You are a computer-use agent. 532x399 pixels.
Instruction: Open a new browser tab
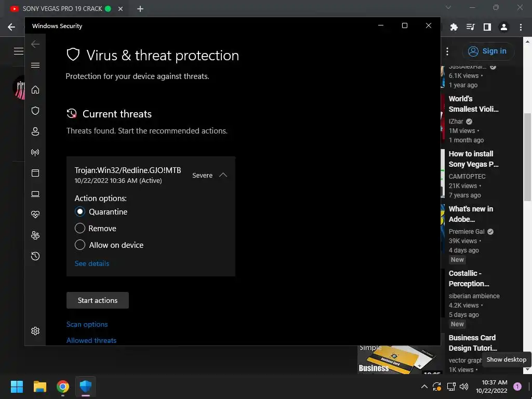[x=140, y=9]
